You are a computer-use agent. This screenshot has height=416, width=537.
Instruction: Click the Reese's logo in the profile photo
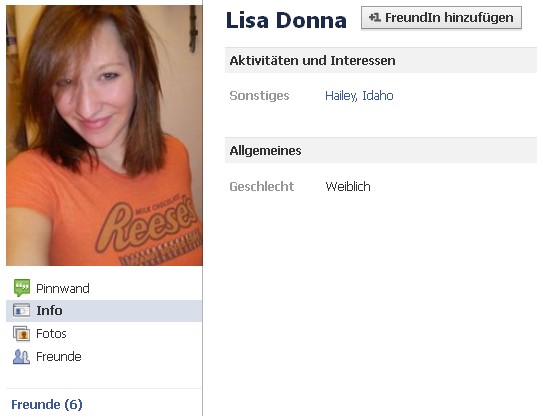point(147,225)
